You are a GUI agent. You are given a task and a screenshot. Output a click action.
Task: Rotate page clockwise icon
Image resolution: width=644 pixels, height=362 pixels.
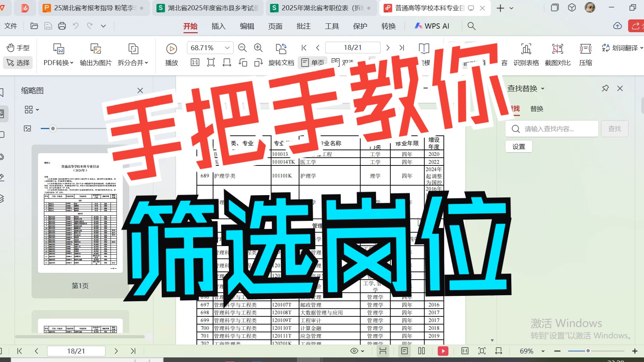click(x=258, y=63)
